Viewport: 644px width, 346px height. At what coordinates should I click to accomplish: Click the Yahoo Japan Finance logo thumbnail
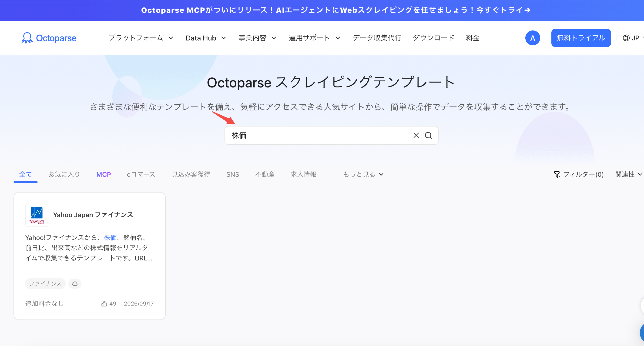37,215
